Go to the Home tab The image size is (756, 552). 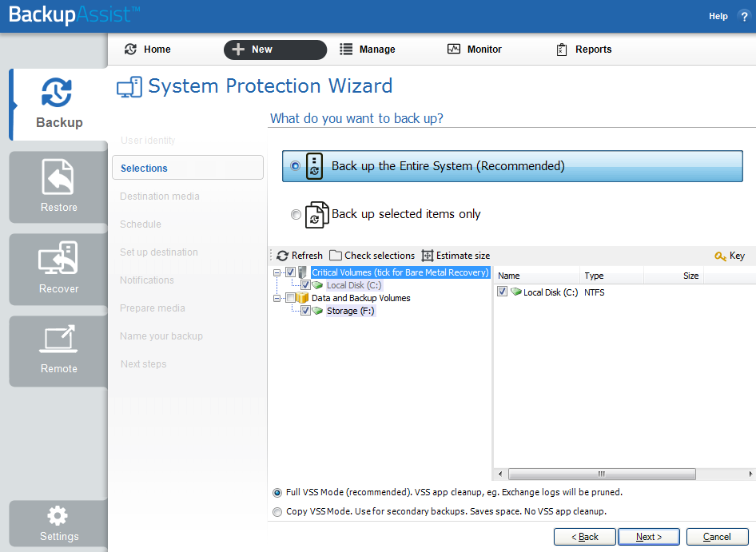[x=148, y=50]
